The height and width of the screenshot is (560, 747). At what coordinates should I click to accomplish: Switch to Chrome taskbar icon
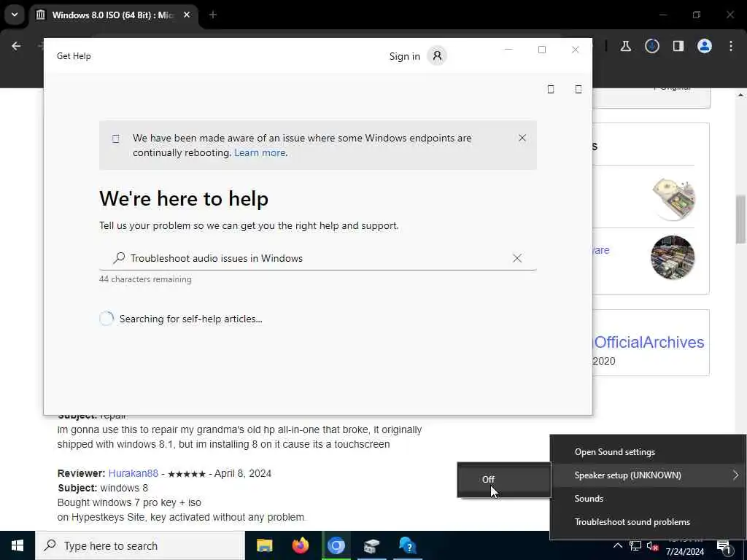coord(336,545)
